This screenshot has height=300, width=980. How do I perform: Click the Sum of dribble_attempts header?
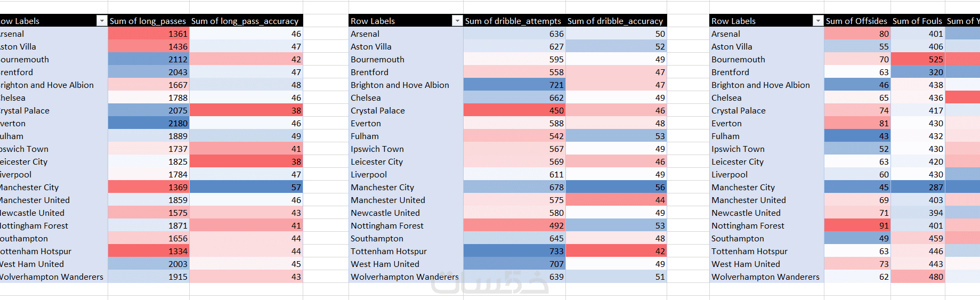(513, 21)
